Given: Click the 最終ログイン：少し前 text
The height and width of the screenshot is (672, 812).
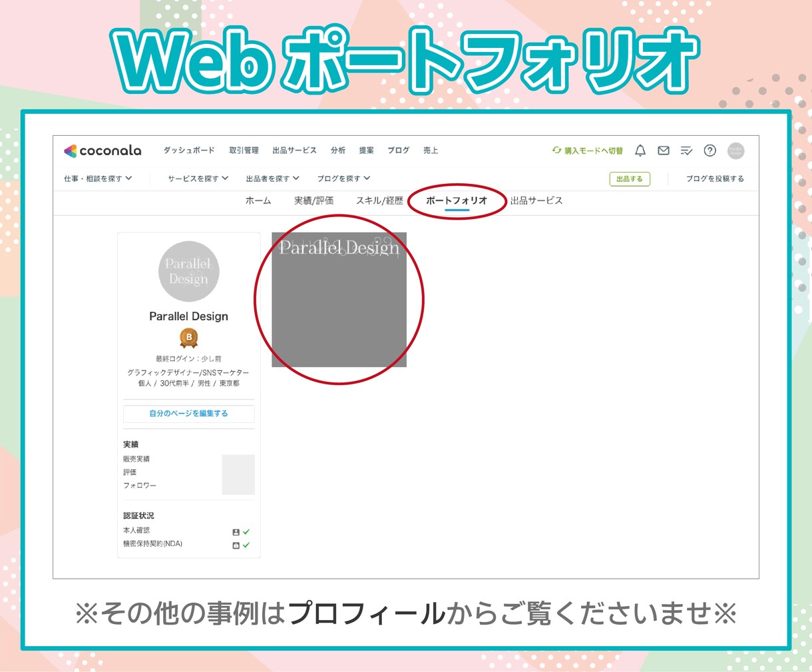Looking at the screenshot, I should pos(189,359).
